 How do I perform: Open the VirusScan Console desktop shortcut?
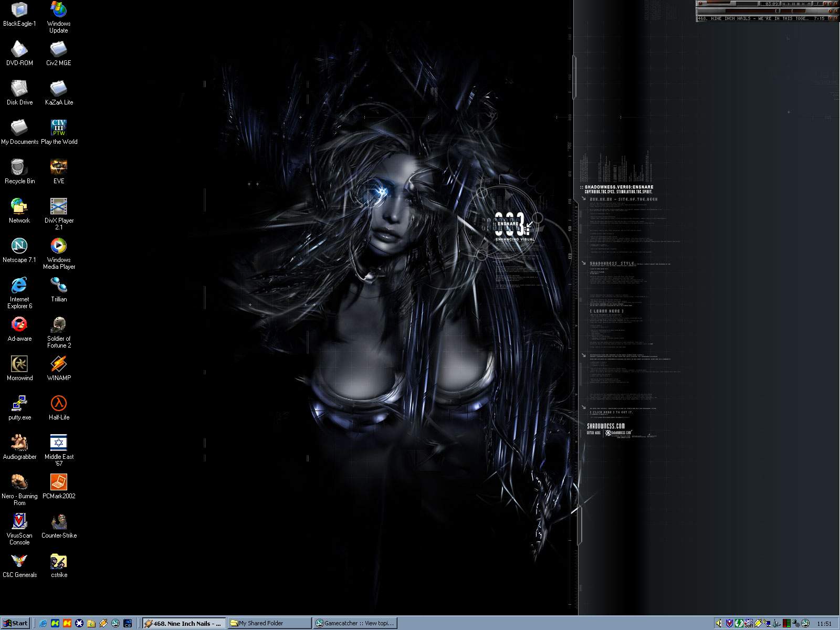19,529
